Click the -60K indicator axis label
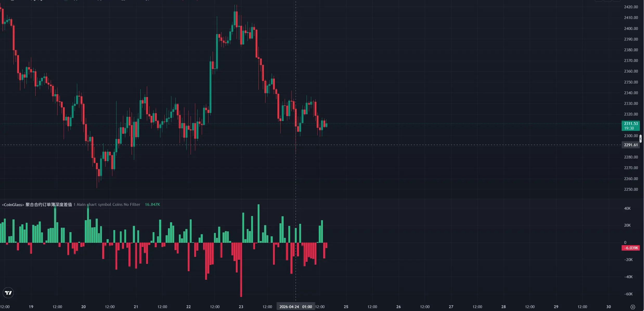Viewport: 644px width, 311px height. point(628,294)
